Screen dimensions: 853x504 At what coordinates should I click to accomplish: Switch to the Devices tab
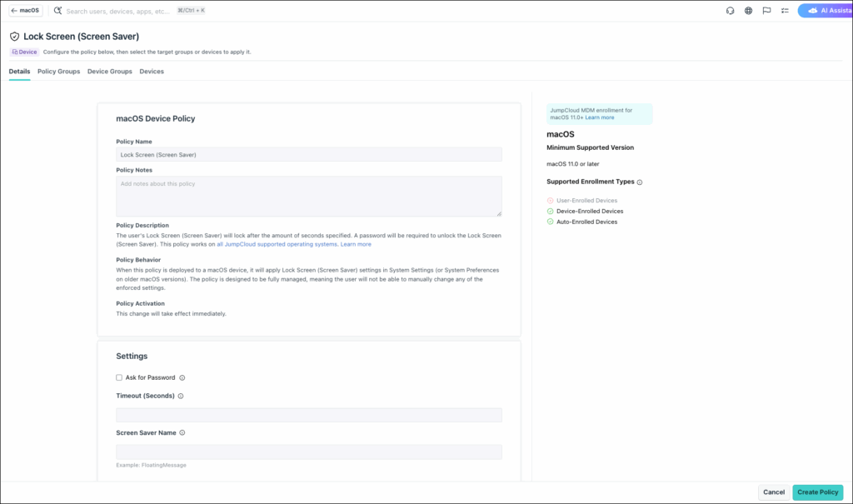click(152, 72)
